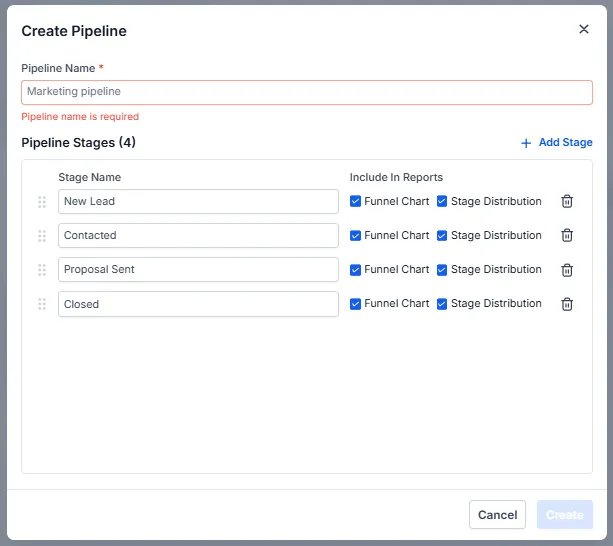Uncheck Stage Distribution for Proposal Sent

[442, 270]
